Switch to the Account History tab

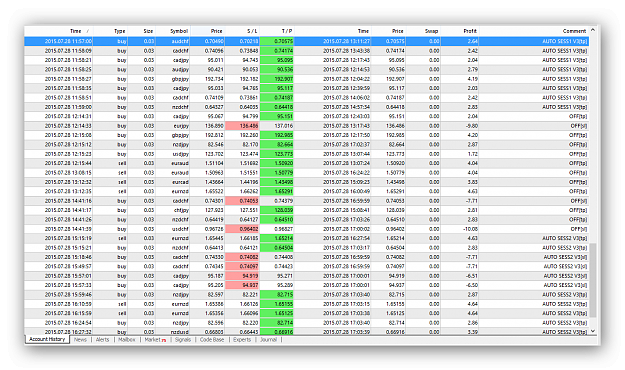coord(47,339)
